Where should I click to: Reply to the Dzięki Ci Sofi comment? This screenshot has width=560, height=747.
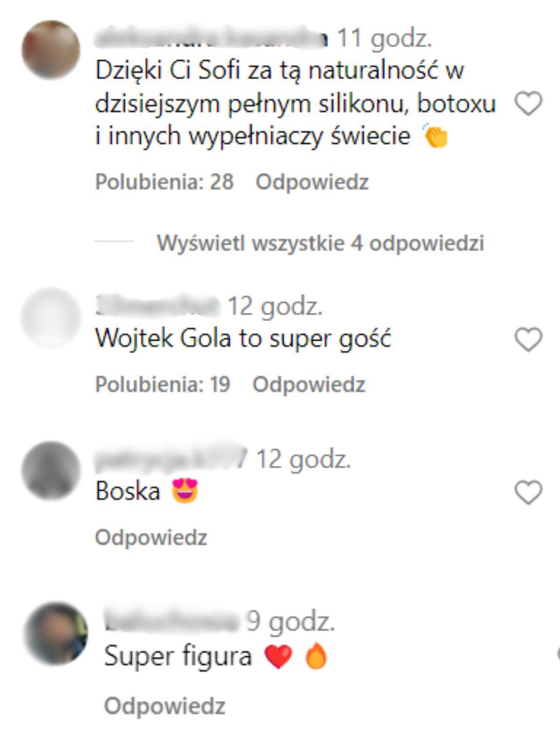coord(312,182)
